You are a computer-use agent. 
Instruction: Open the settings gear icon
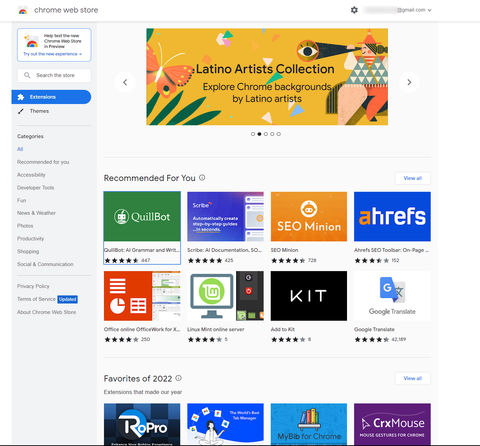(x=354, y=10)
